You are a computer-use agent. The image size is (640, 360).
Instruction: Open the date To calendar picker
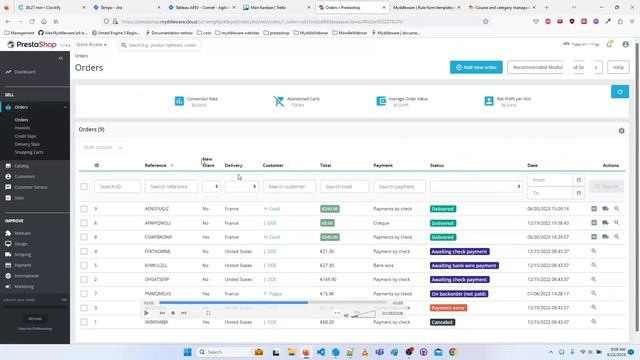point(578,193)
